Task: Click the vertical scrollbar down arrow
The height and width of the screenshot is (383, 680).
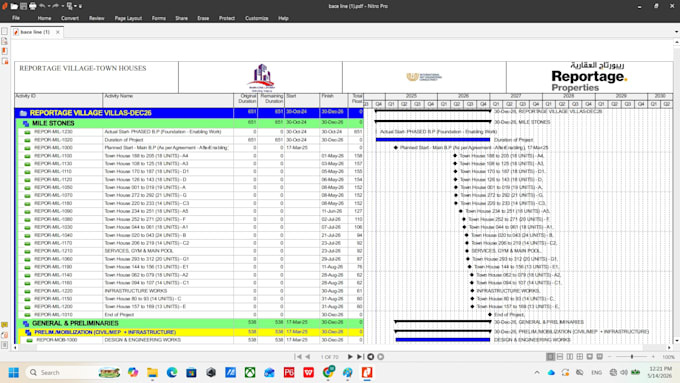Action: pyautogui.click(x=676, y=341)
